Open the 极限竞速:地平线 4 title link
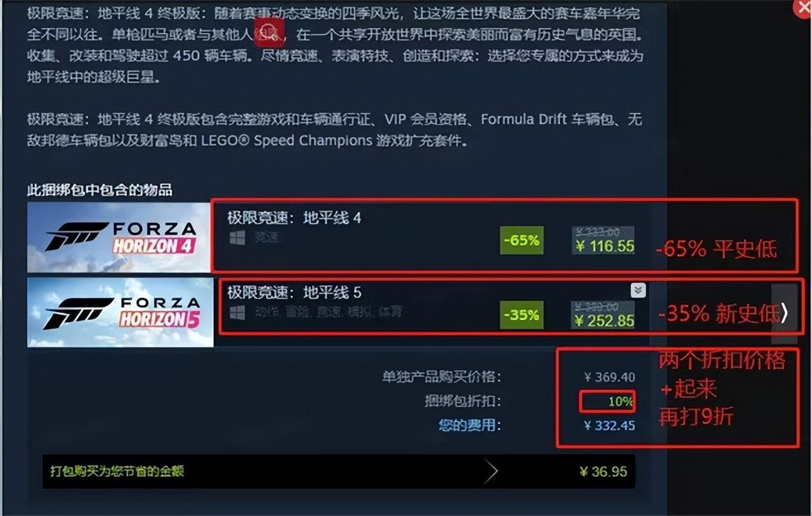812x516 pixels. pos(294,218)
